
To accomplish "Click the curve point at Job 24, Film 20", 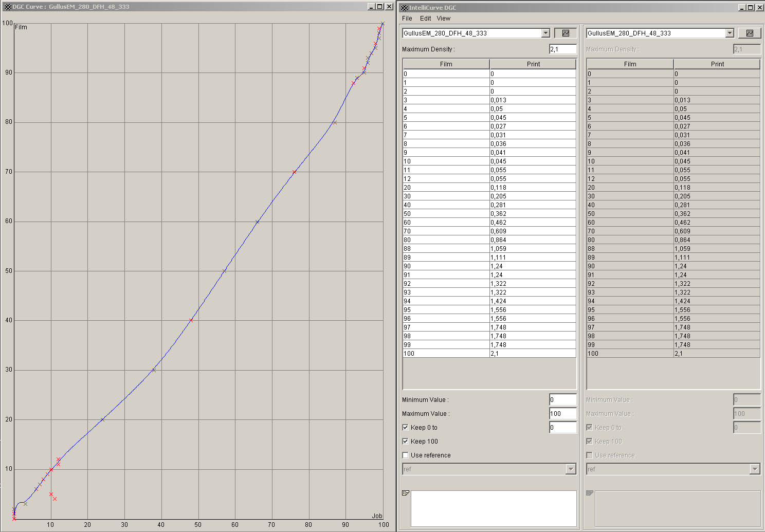I will pos(102,419).
